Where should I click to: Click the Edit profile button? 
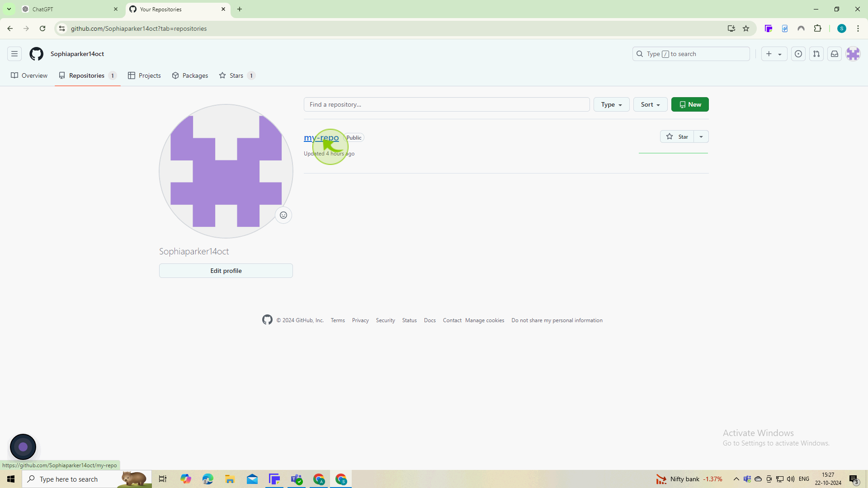[x=226, y=271]
